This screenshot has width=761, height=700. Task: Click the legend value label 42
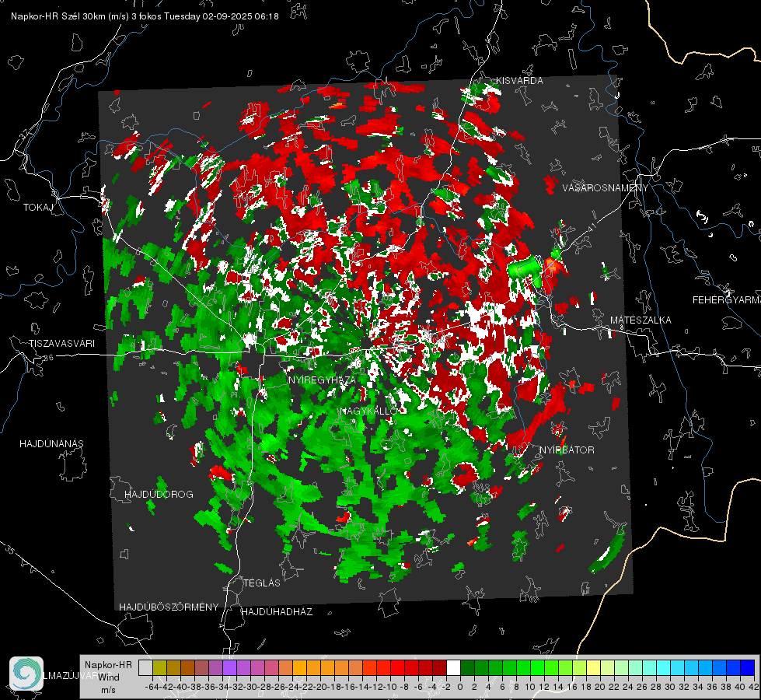[754, 687]
